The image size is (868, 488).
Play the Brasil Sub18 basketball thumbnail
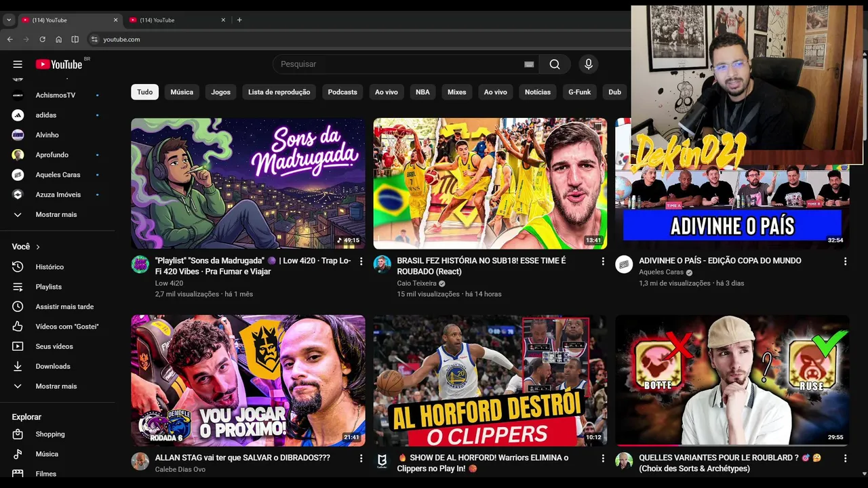click(x=490, y=184)
